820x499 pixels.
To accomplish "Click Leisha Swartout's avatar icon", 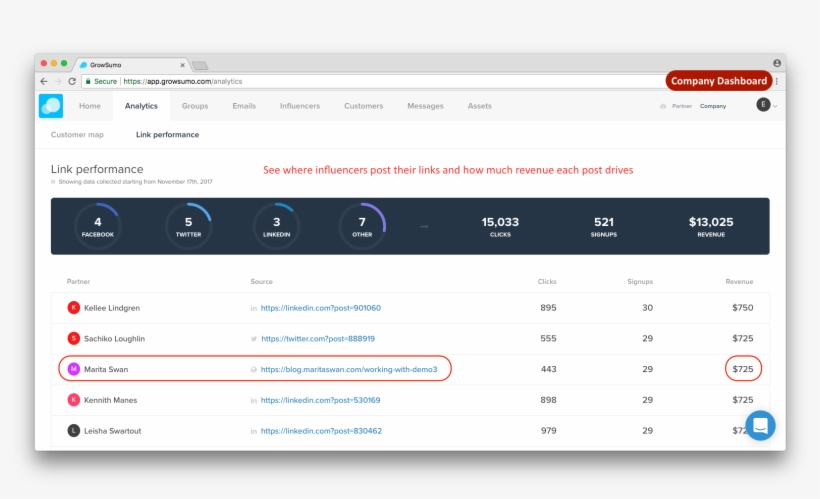I will 74,430.
